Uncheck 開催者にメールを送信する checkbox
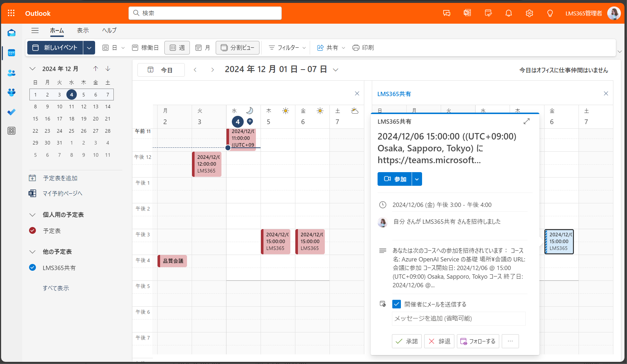 [397, 304]
